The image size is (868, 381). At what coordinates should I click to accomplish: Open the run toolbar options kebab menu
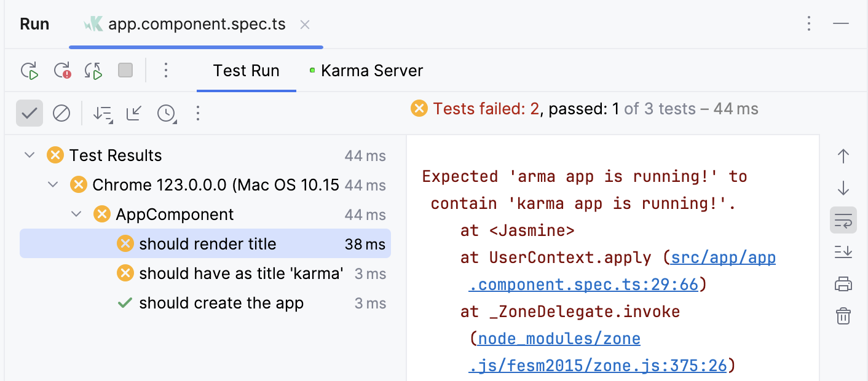pyautogui.click(x=166, y=70)
